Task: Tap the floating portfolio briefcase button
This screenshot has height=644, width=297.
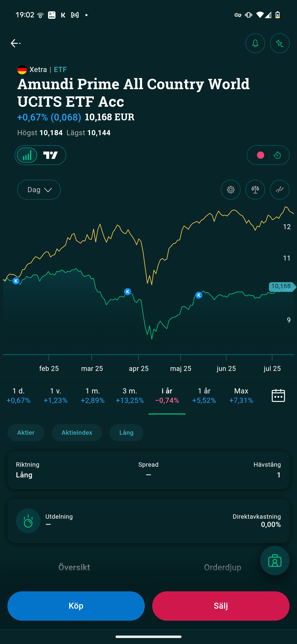Action: pyautogui.click(x=275, y=560)
